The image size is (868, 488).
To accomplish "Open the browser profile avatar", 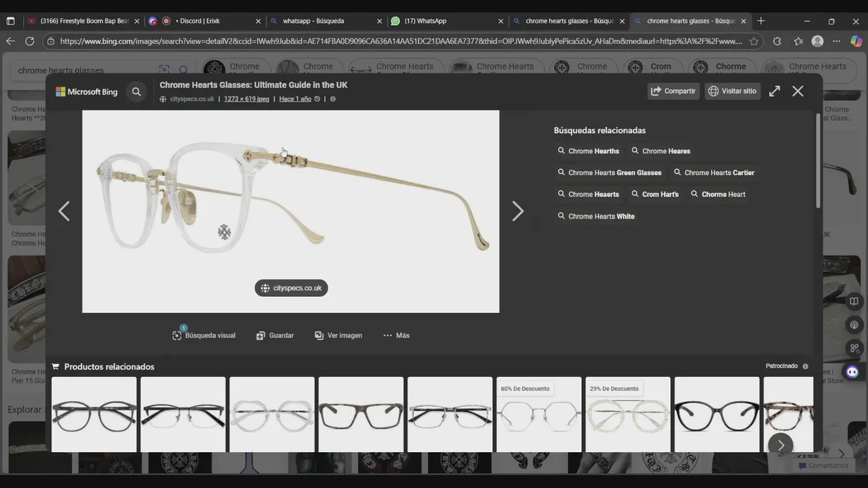I will (x=818, y=41).
